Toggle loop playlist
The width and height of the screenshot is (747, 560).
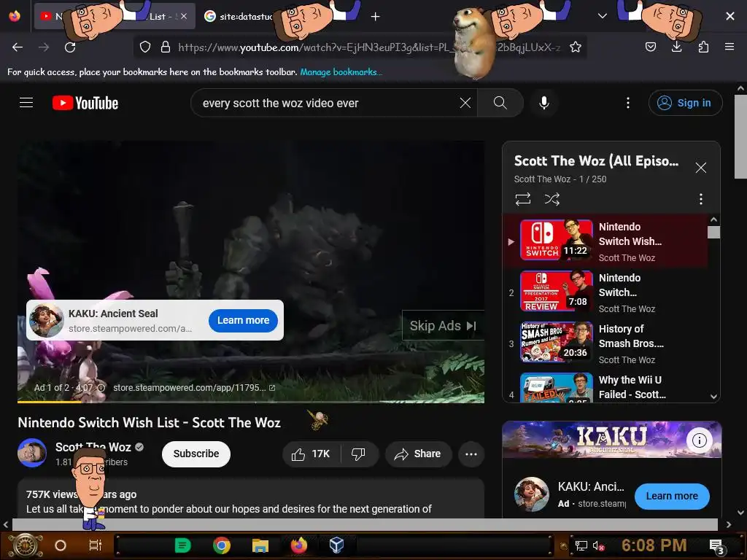click(522, 198)
